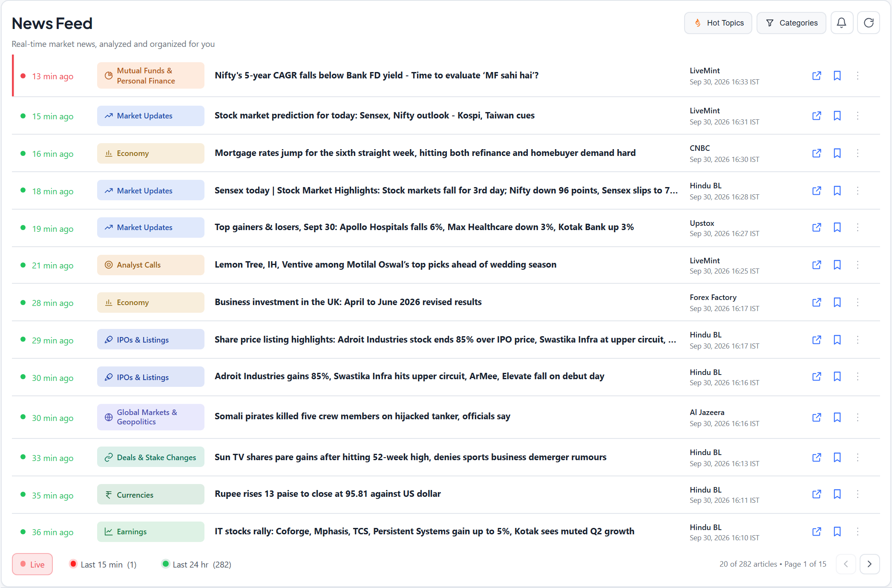Go to next page of articles
Viewport: 892px width, 588px height.
[x=869, y=564]
